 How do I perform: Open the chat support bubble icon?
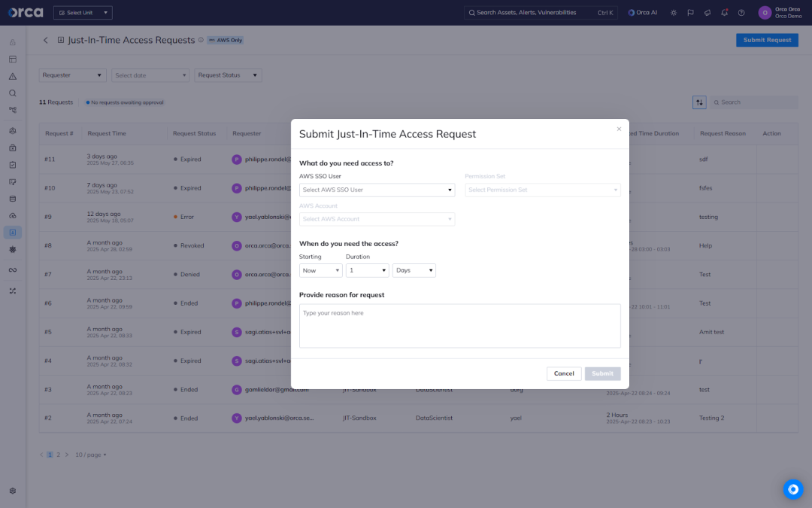click(792, 489)
